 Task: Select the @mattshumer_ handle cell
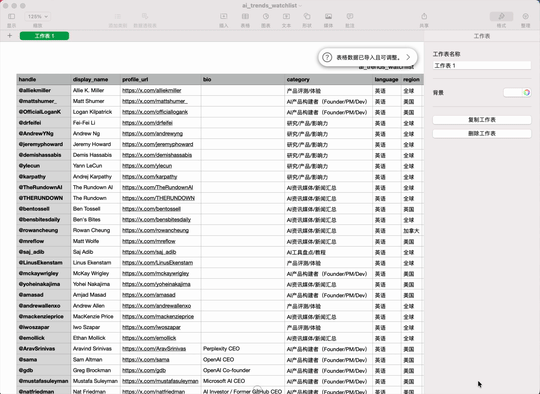43,101
